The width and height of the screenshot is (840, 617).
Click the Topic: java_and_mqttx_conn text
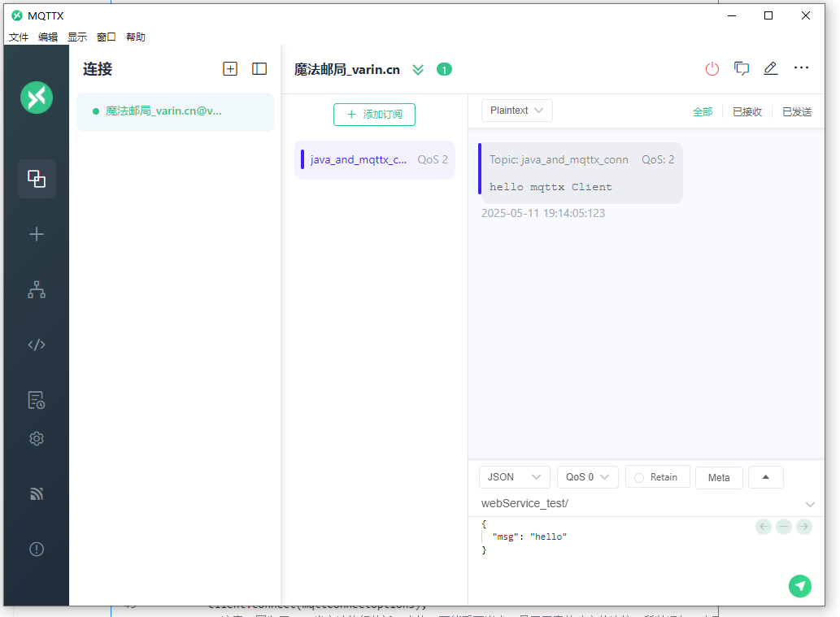point(559,159)
